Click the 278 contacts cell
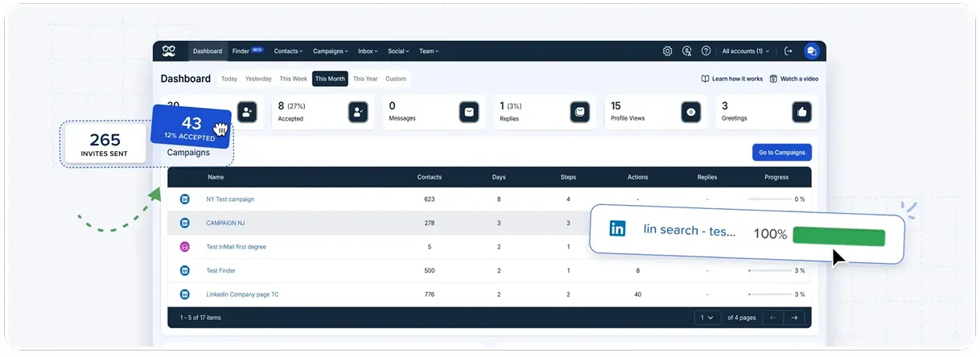Image resolution: width=980 pixels, height=357 pixels. point(430,223)
